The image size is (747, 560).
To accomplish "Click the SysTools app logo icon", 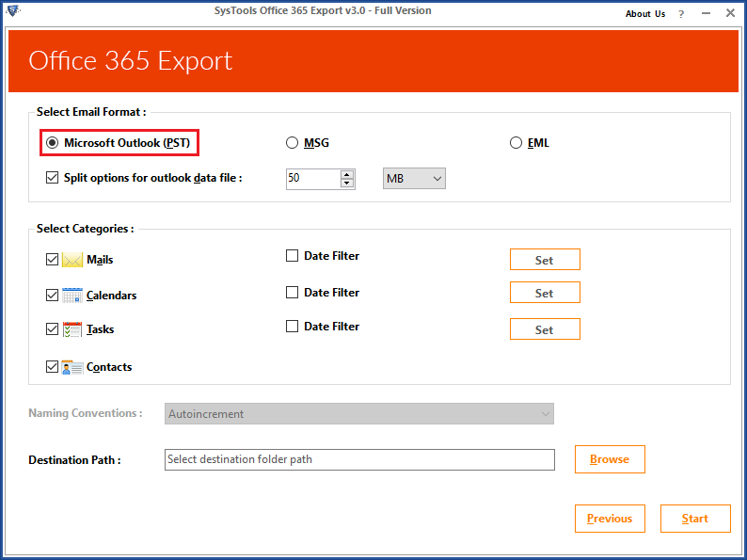I will pyautogui.click(x=13, y=9).
